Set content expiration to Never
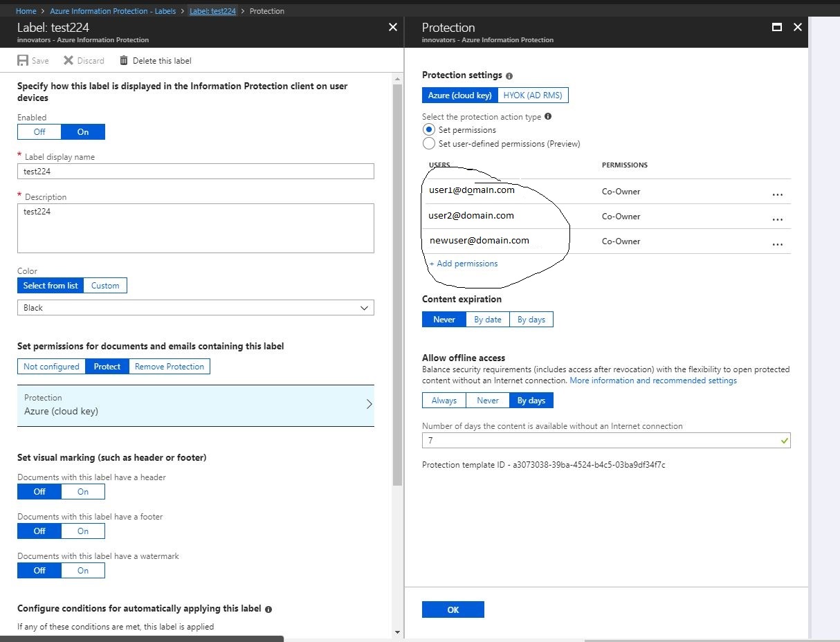Screen dimensions: 840x642 (x=444, y=319)
